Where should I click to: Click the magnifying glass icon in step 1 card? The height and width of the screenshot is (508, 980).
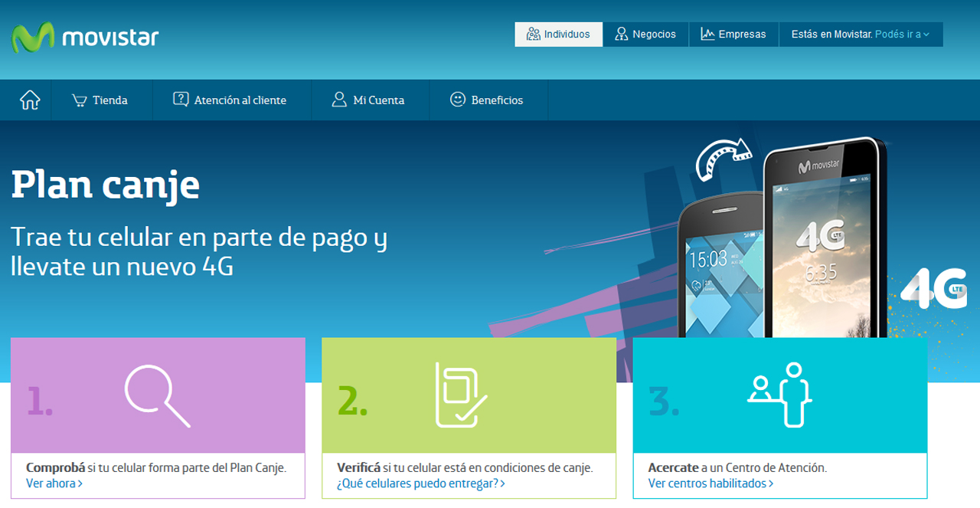point(157,395)
